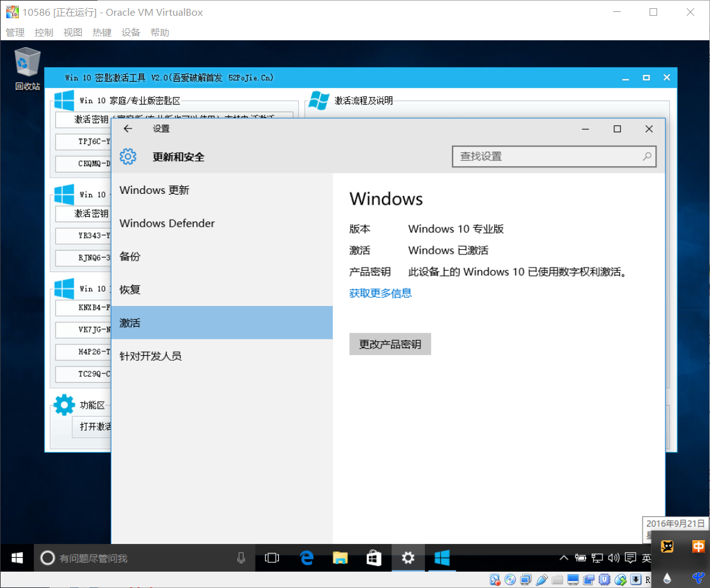Click the black cat icon in host tray
710x588 pixels.
[667, 546]
